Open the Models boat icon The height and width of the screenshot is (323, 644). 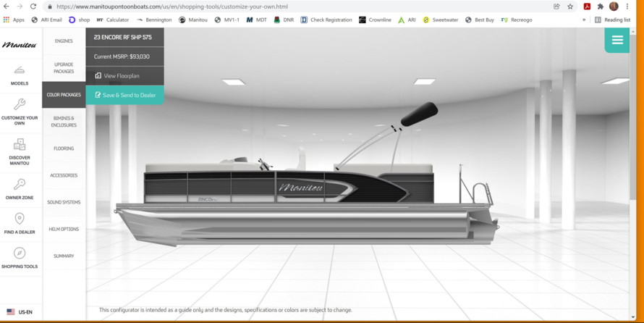20,70
